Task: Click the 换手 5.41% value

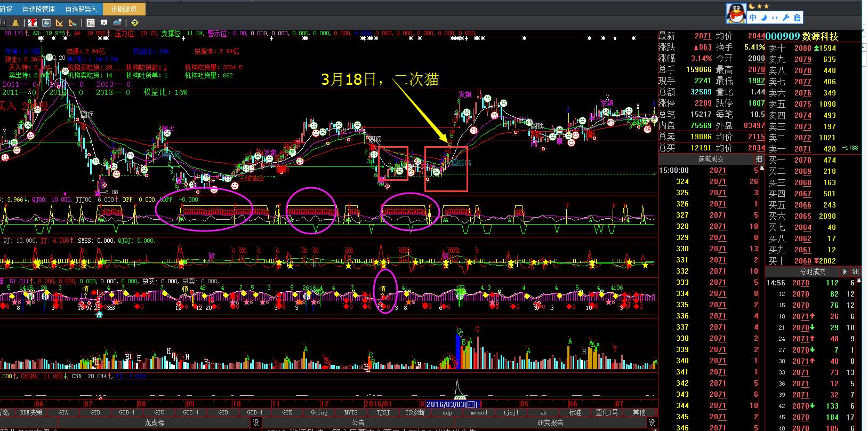Action: click(754, 47)
